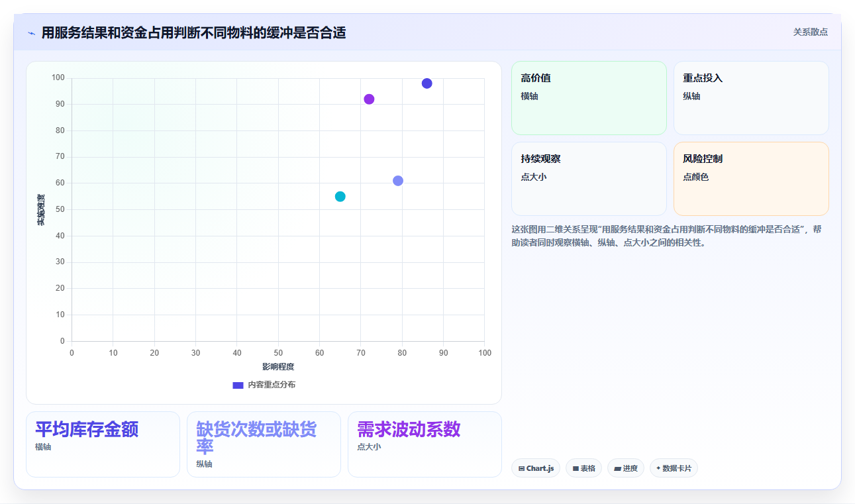The height and width of the screenshot is (504, 855).
Task: Click the 点颜色 text in 风险控制 card
Action: click(x=696, y=177)
